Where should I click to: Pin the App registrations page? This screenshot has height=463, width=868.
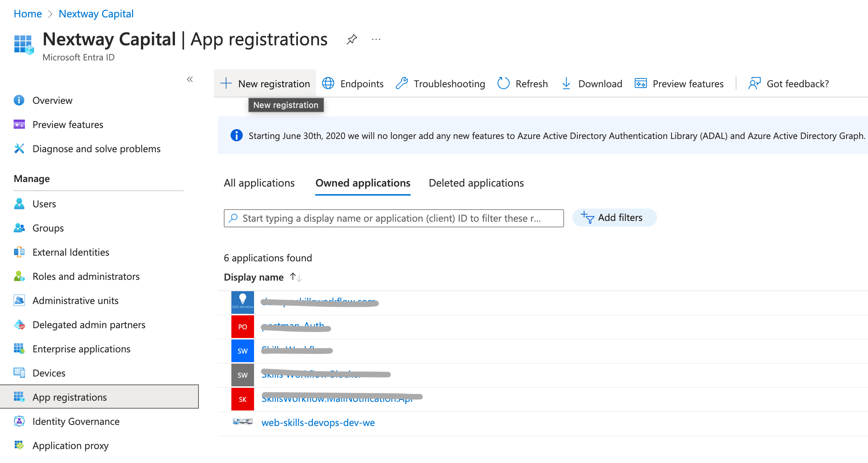(352, 39)
